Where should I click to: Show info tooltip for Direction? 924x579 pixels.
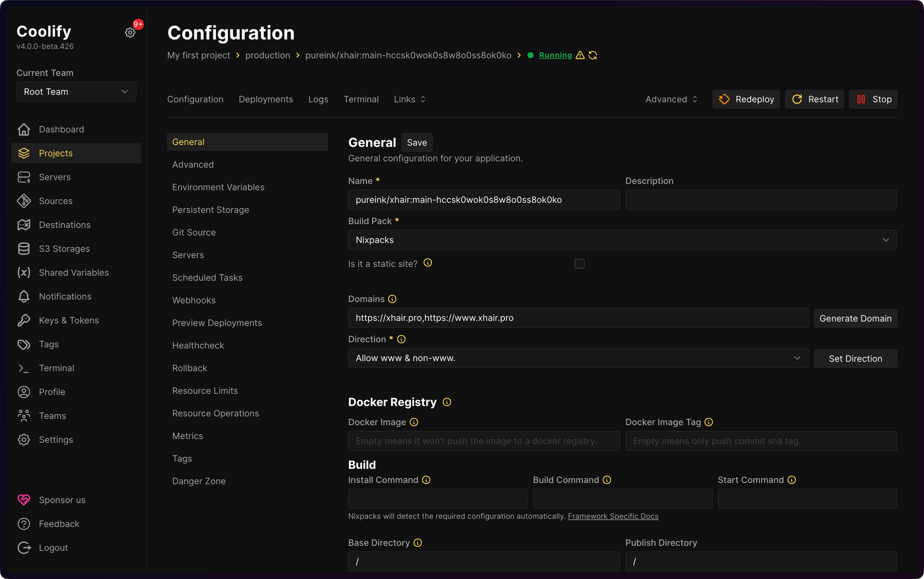pos(401,339)
